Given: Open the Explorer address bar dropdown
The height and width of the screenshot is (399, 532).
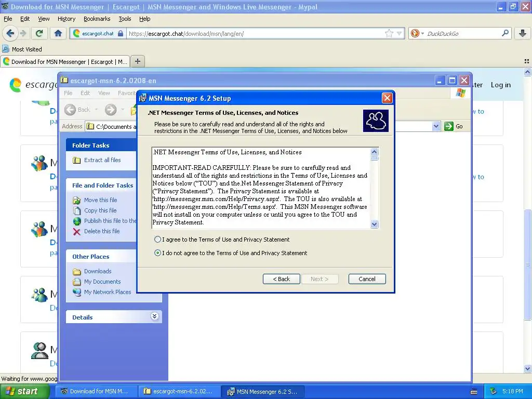Looking at the screenshot, I should (x=436, y=127).
